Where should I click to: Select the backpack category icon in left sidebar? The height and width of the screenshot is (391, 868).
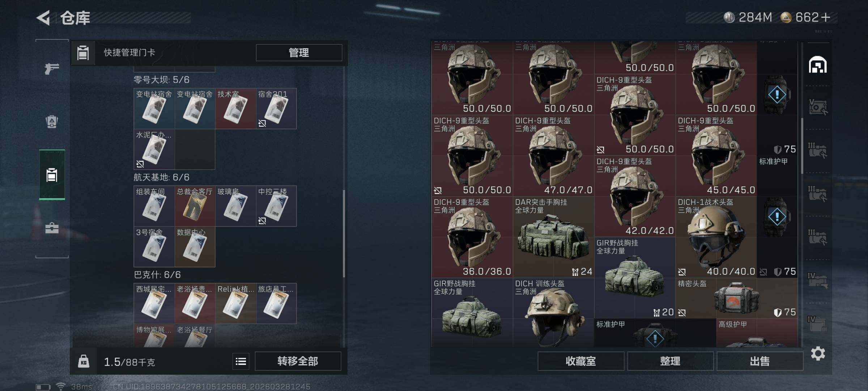point(52,122)
